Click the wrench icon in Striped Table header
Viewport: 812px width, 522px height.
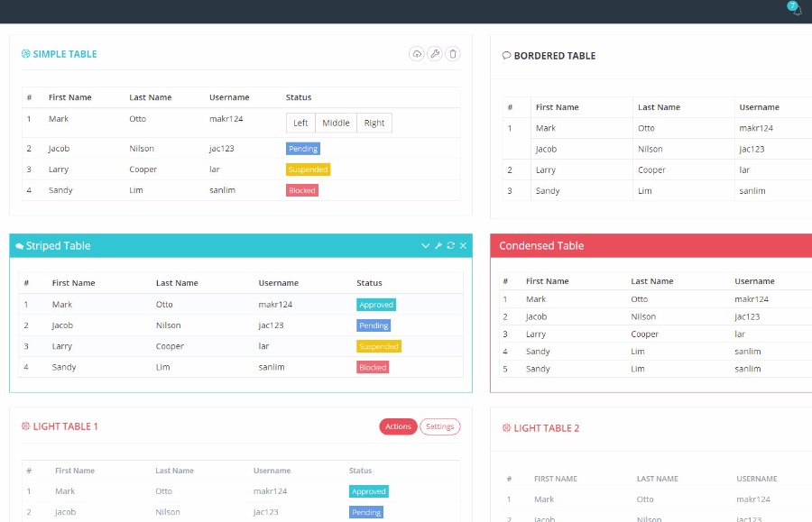[438, 245]
